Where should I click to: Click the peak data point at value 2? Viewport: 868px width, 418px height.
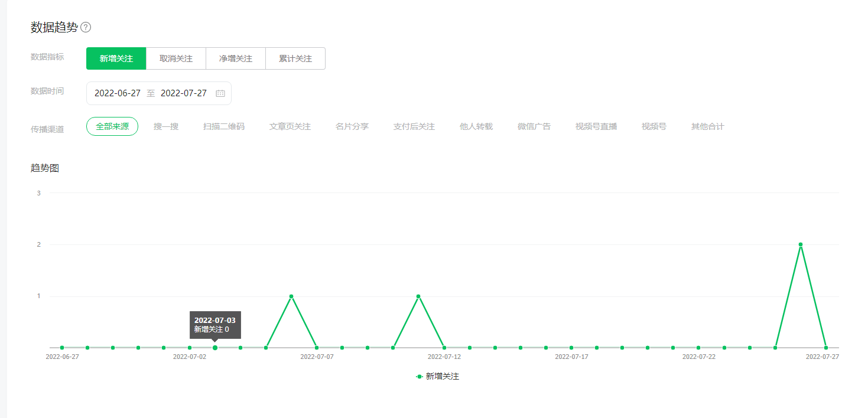[x=801, y=244]
